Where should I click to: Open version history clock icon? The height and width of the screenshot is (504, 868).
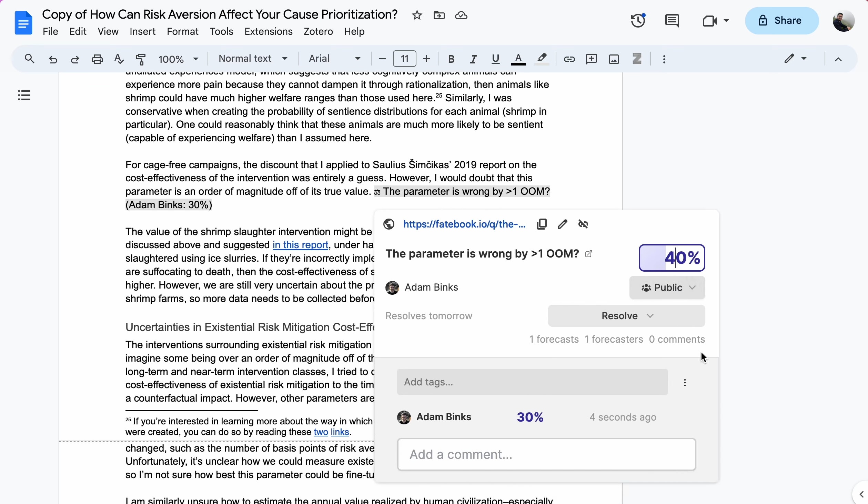(638, 21)
